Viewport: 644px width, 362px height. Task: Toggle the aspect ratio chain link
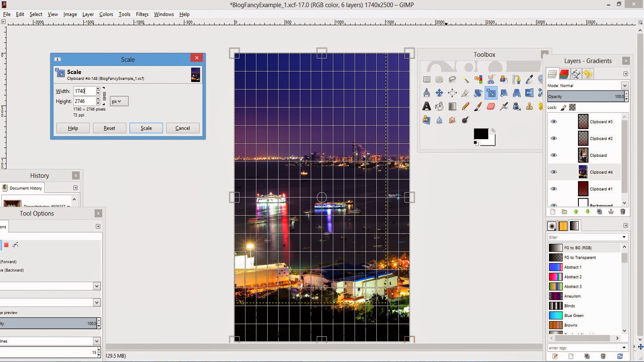pyautogui.click(x=104, y=96)
